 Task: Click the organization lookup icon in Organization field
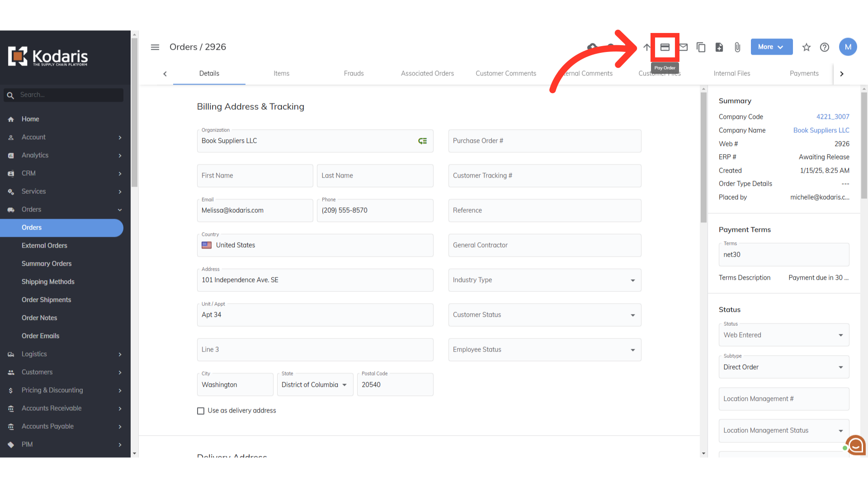[422, 141]
